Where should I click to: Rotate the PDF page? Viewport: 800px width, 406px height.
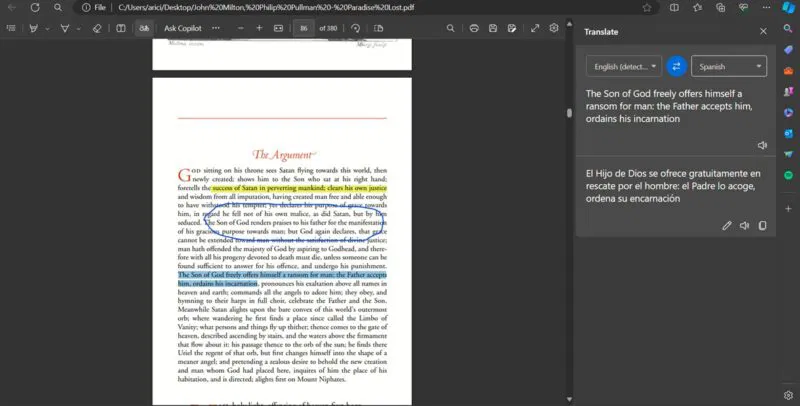click(x=356, y=29)
